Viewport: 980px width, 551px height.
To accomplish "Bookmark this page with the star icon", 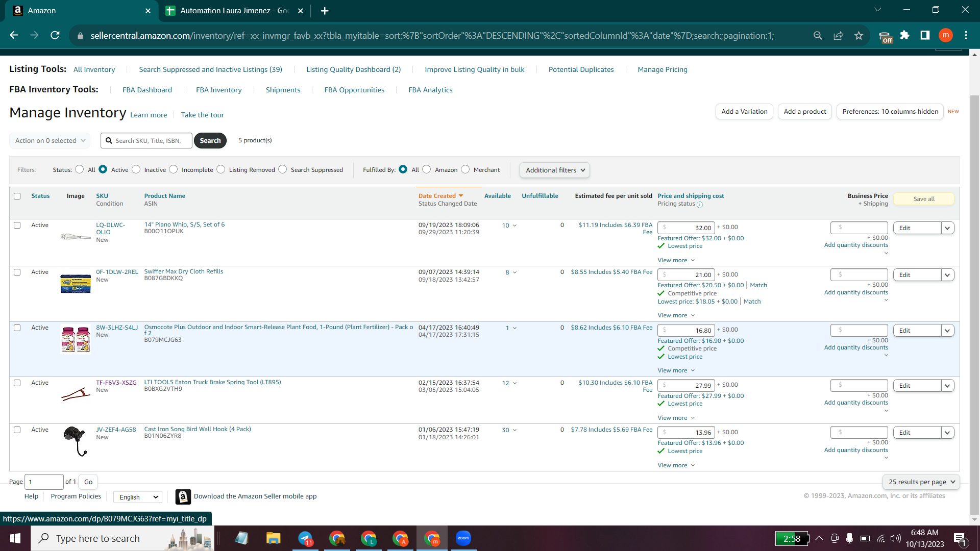I will [859, 35].
